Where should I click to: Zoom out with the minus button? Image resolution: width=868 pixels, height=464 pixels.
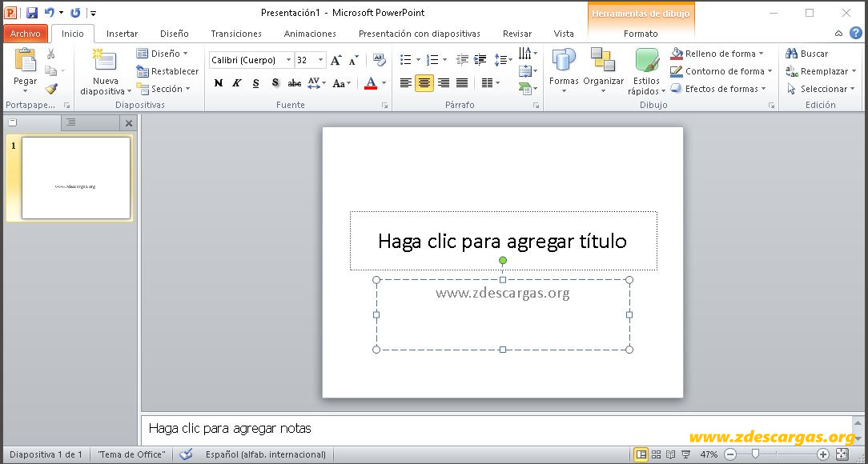click(730, 454)
